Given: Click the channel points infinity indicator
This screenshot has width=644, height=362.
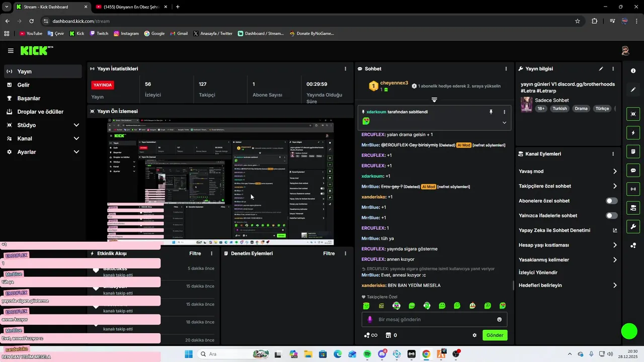Looking at the screenshot, I should (x=370, y=335).
